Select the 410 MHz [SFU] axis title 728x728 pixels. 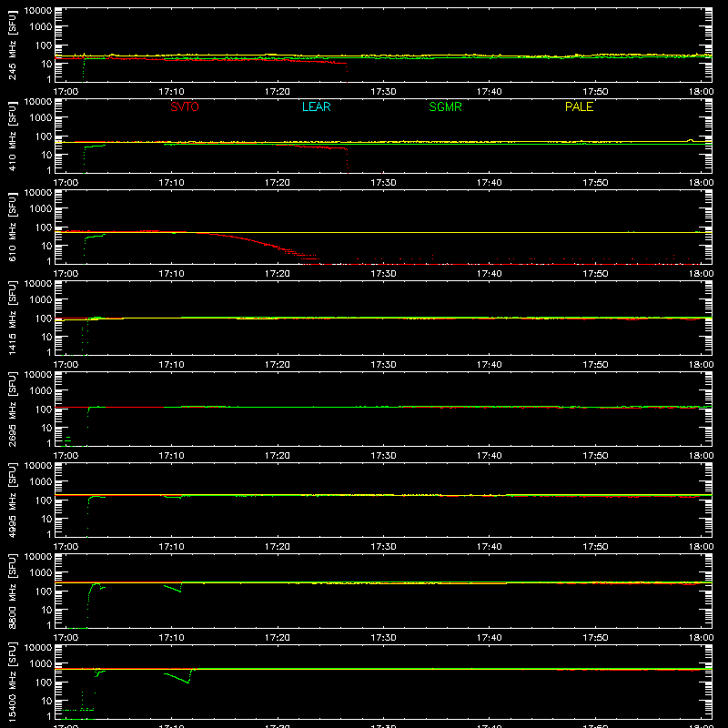[x=13, y=136]
